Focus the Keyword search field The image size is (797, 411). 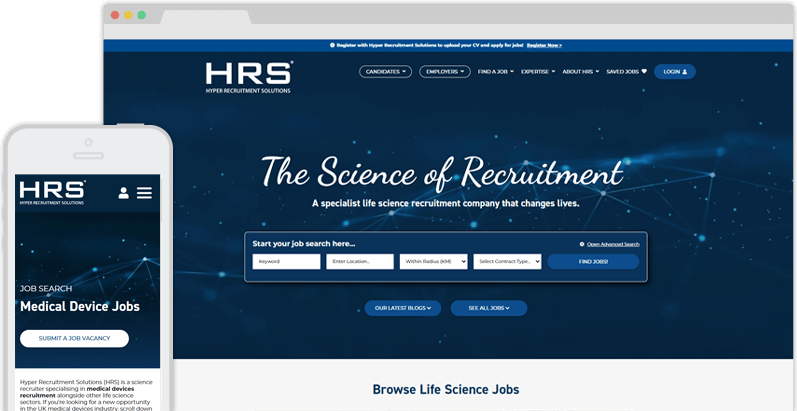[x=286, y=262]
